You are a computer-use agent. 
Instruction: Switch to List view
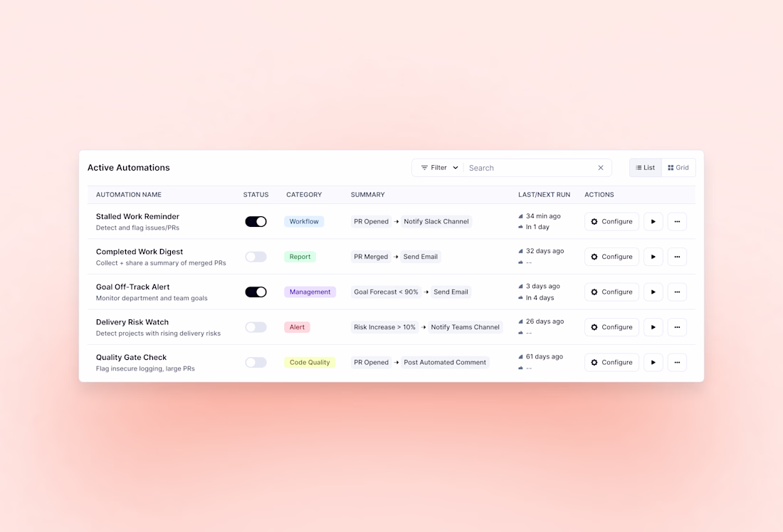click(x=645, y=168)
